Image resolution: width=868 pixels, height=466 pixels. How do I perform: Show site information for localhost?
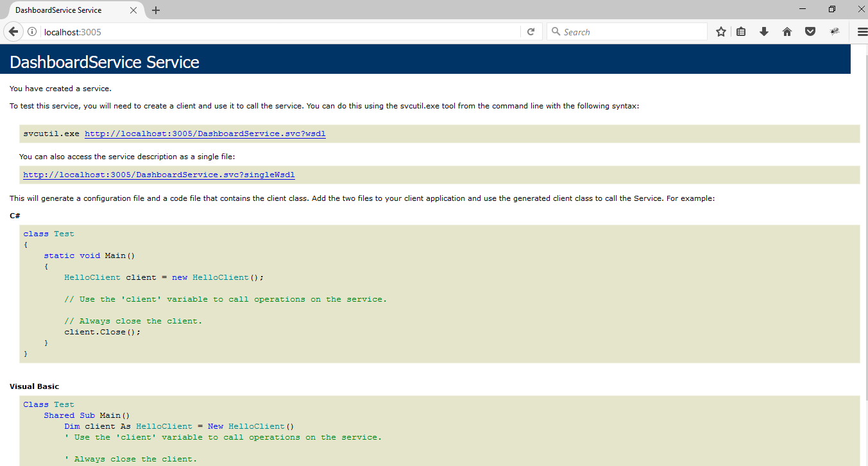32,31
